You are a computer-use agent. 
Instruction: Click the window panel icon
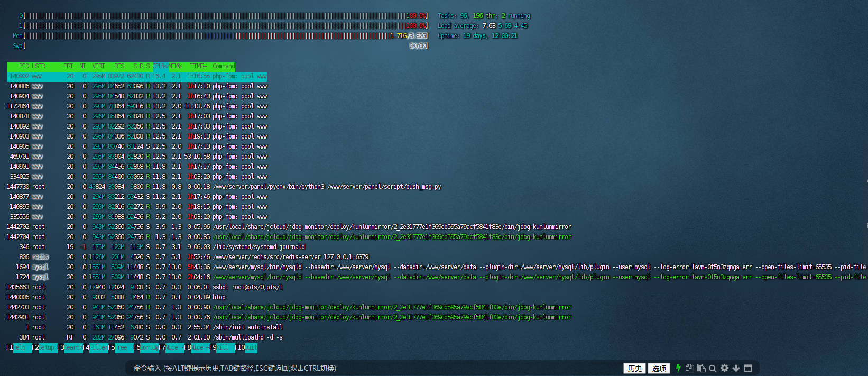click(x=748, y=368)
